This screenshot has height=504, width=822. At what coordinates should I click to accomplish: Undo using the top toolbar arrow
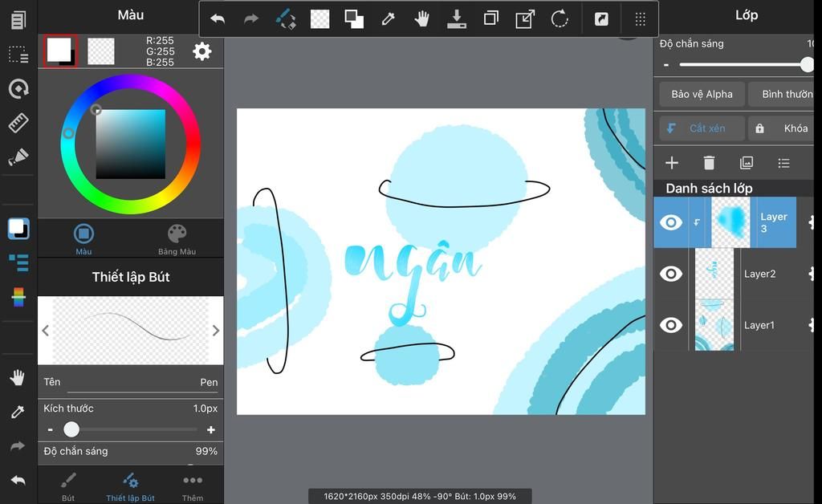click(x=218, y=19)
